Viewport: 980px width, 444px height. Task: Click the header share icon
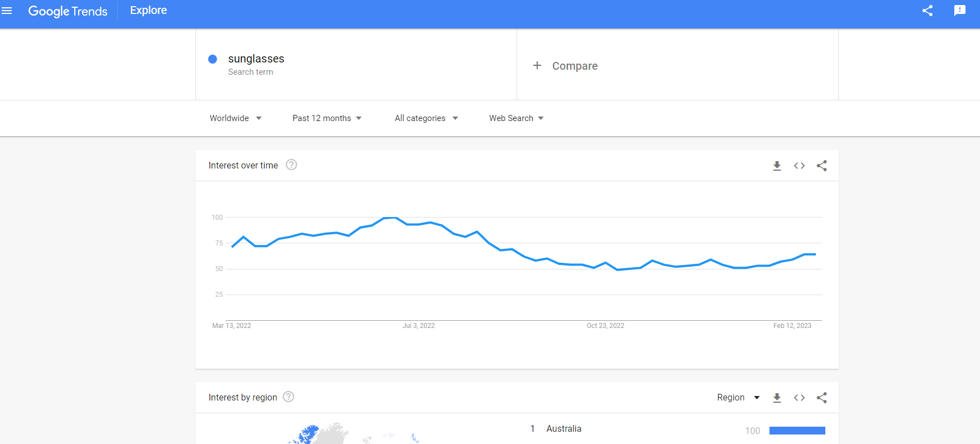tap(928, 11)
